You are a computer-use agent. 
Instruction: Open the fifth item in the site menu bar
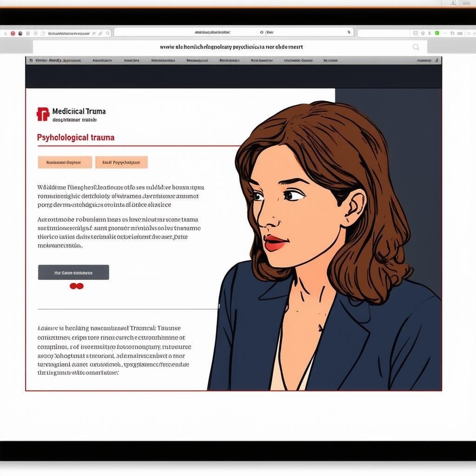point(196,60)
